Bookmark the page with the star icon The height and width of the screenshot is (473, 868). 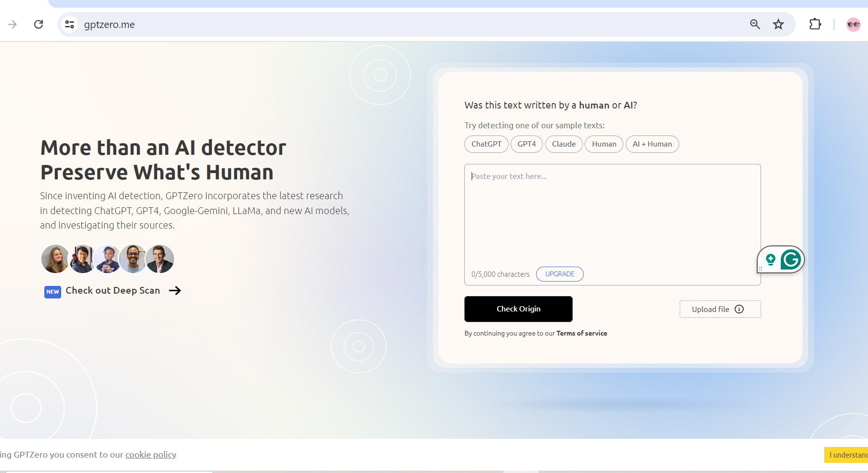pos(778,24)
